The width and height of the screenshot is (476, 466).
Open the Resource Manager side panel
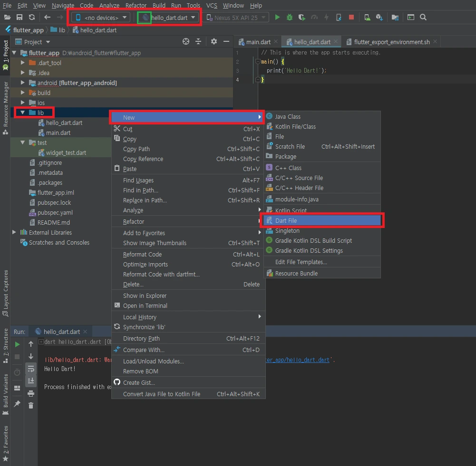coord(5,108)
